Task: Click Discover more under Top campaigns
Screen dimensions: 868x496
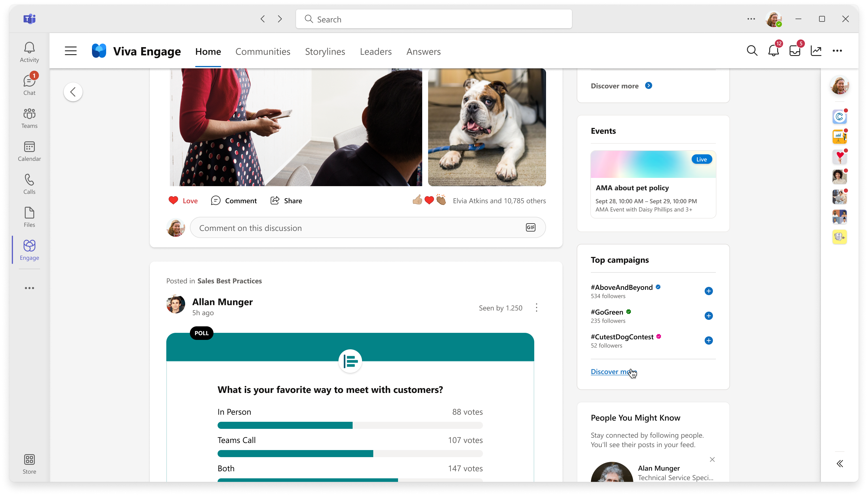Action: 614,371
